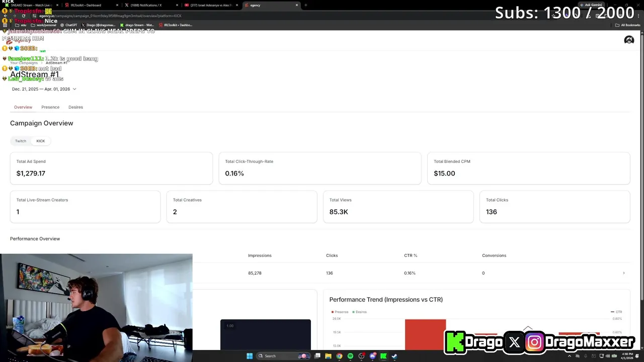This screenshot has width=644, height=362.
Task: Click the Total Clicks 136 card
Action: 555,207
